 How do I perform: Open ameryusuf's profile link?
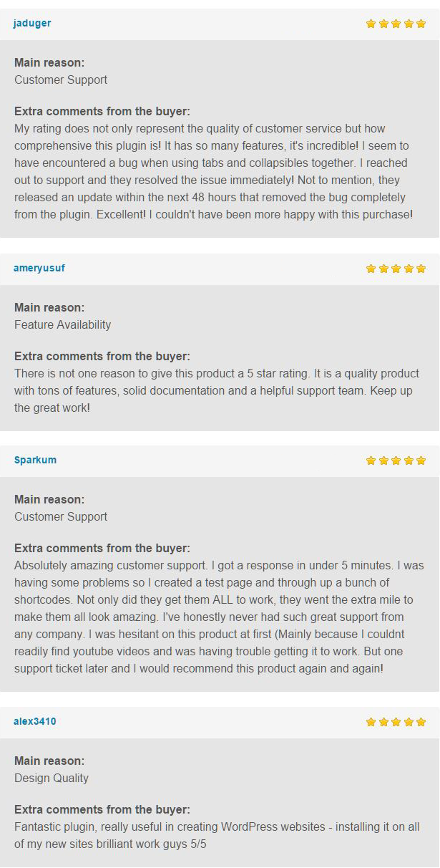pos(39,268)
